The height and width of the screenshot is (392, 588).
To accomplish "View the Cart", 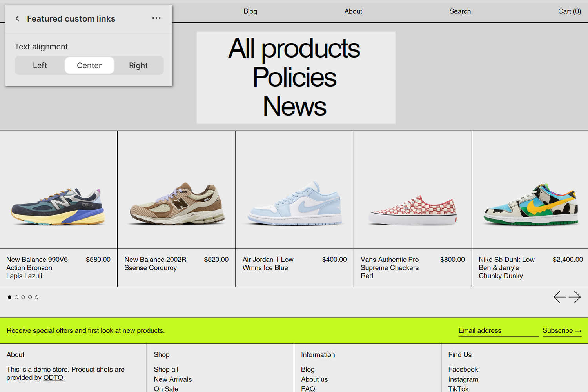I will pos(569,11).
